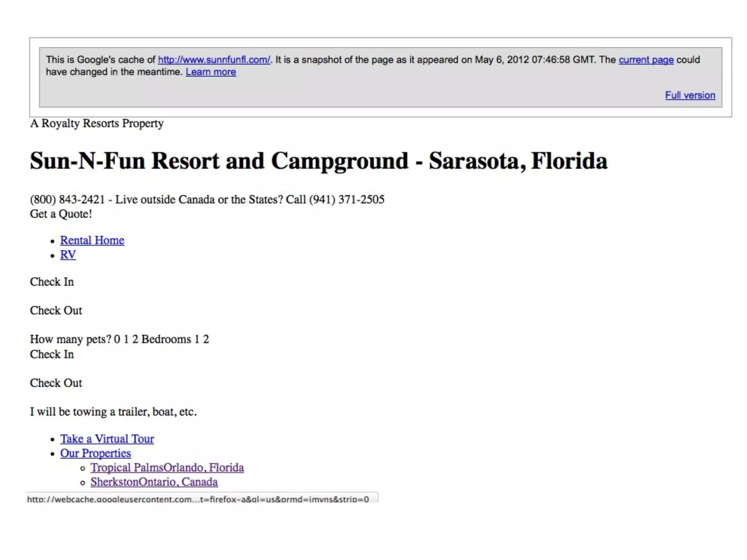Click the first 'Check Out' label

(56, 311)
